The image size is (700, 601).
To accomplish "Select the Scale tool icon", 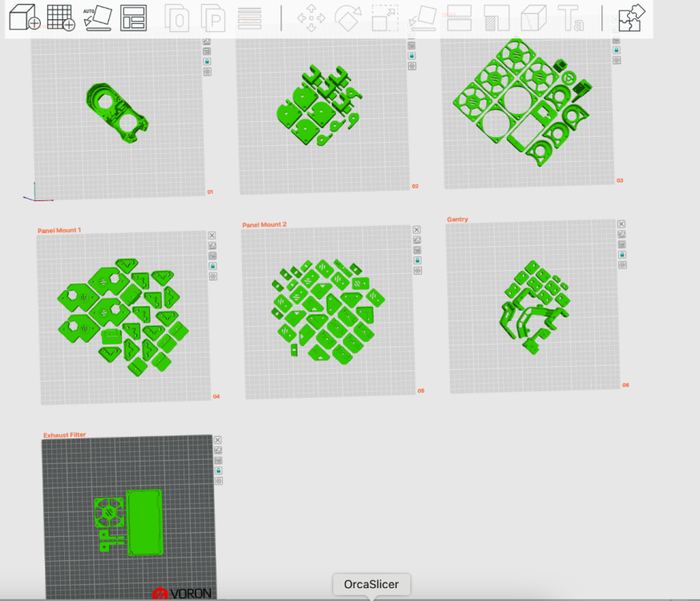I will (385, 18).
